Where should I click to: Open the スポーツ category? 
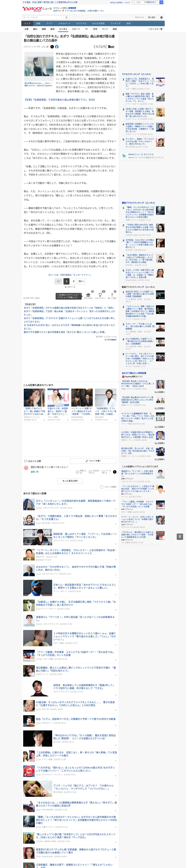[x=76, y=29]
